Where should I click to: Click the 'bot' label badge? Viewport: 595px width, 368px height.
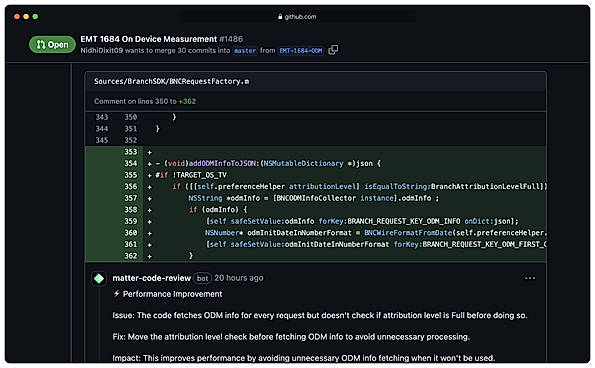click(202, 278)
